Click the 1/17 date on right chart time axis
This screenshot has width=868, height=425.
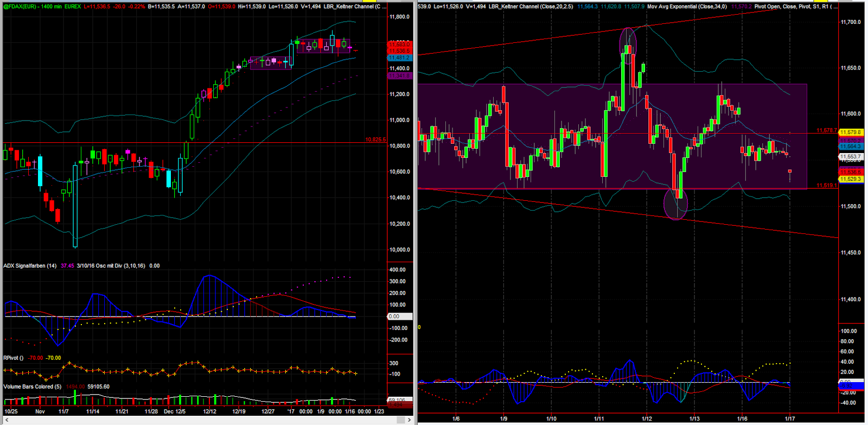pos(790,419)
